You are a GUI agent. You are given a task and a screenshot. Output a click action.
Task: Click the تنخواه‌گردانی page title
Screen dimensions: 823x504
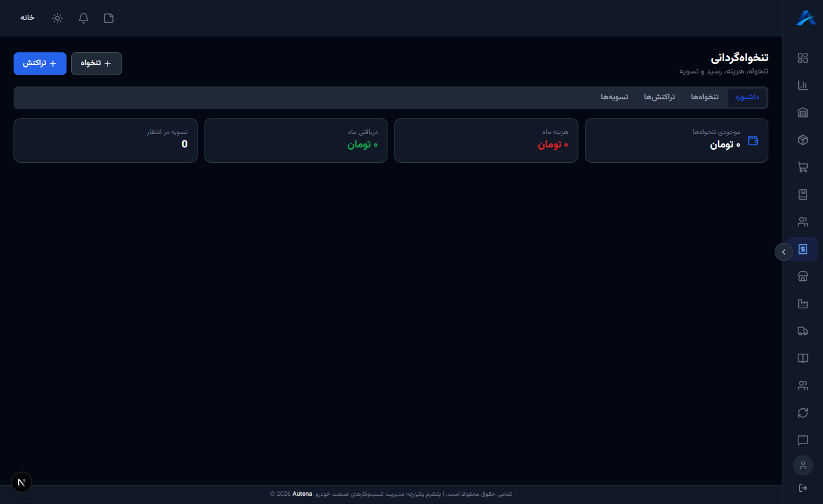coord(740,58)
